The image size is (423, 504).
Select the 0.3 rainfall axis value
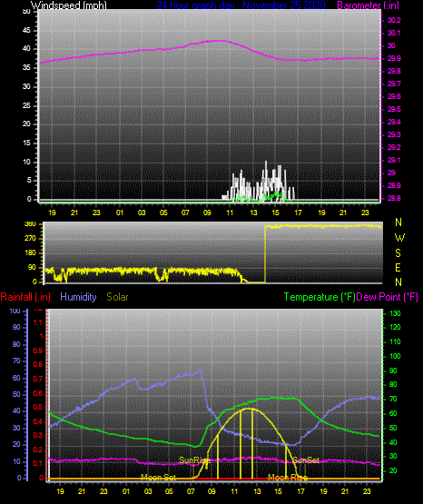pyautogui.click(x=38, y=435)
